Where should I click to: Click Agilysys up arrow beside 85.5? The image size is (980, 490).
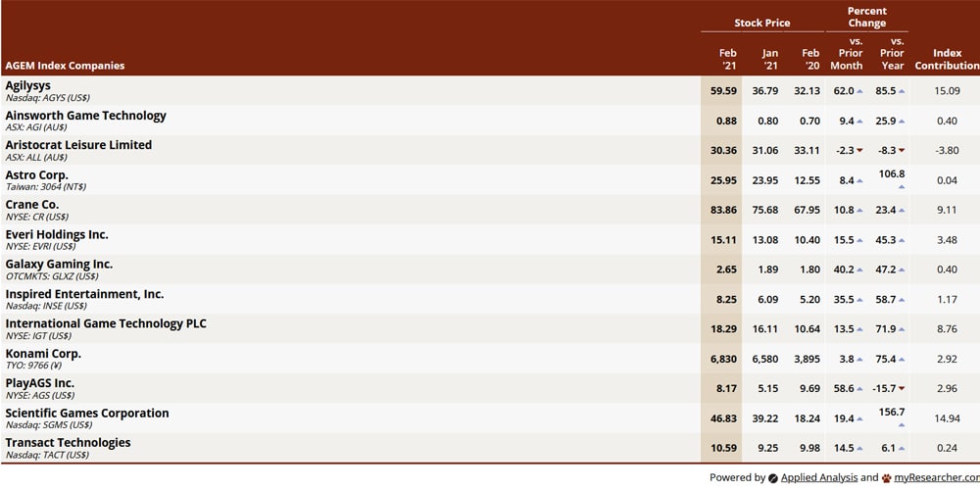coord(902,91)
